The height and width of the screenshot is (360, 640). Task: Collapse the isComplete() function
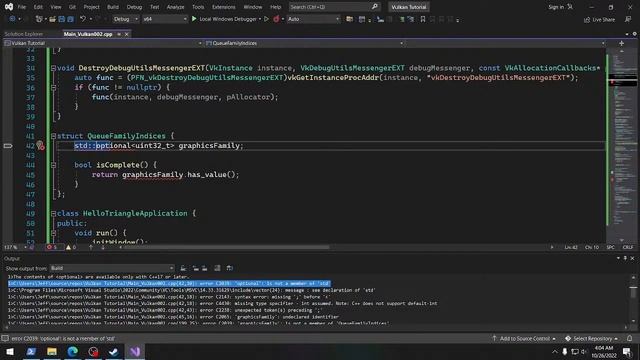[x=53, y=165]
